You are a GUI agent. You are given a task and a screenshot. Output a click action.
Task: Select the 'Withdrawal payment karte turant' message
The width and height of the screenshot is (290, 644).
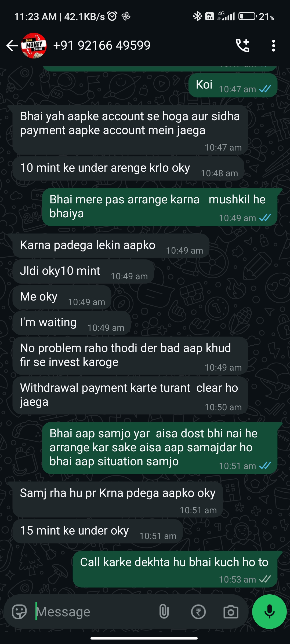[130, 396]
